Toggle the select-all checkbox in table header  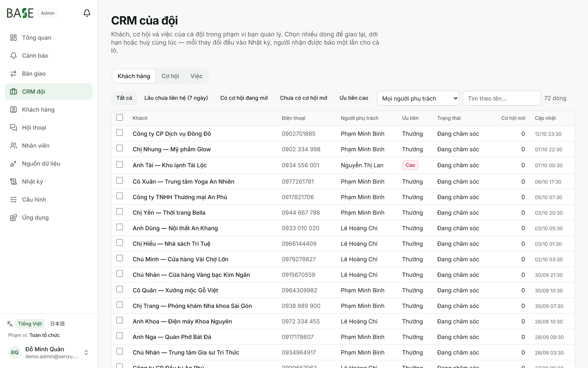pos(120,118)
